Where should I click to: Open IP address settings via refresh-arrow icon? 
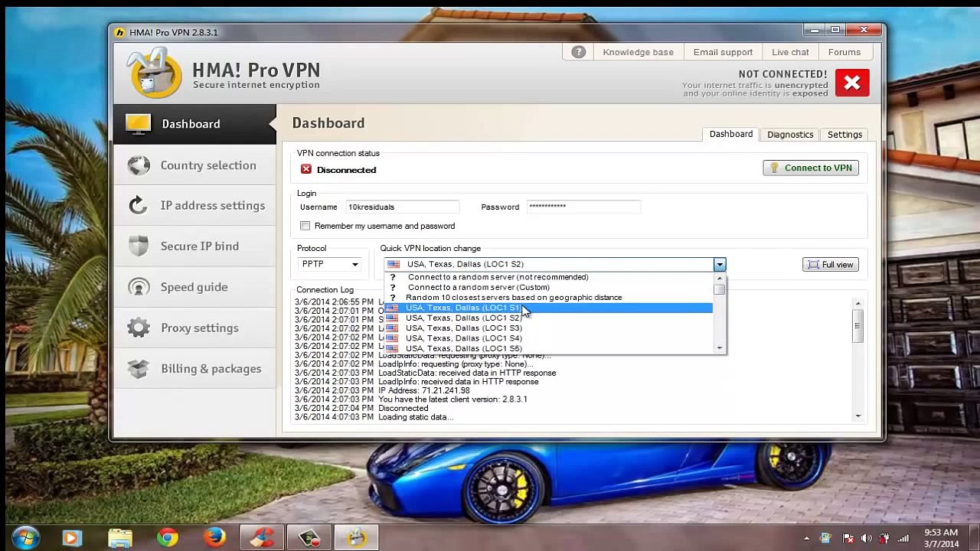[x=139, y=205]
